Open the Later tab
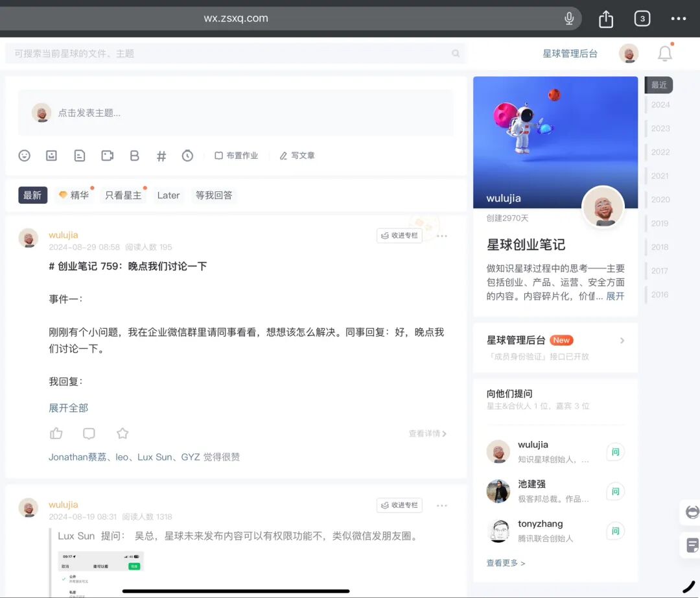This screenshot has width=700, height=598. 169,195
